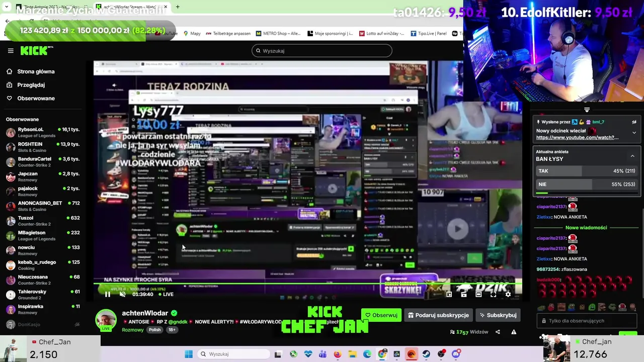The height and width of the screenshot is (362, 644).
Task: Open Discord from the taskbar
Action: [456, 354]
